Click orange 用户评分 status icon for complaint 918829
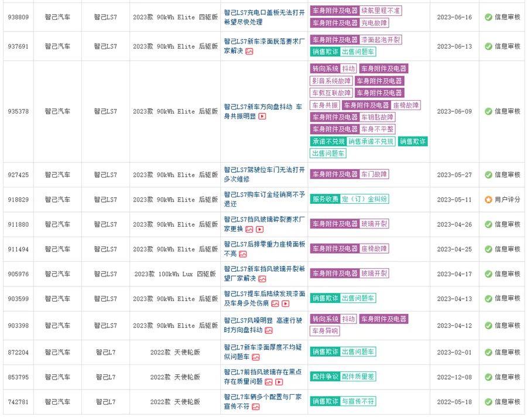Image resolution: width=527 pixels, height=420 pixels. tap(488, 200)
